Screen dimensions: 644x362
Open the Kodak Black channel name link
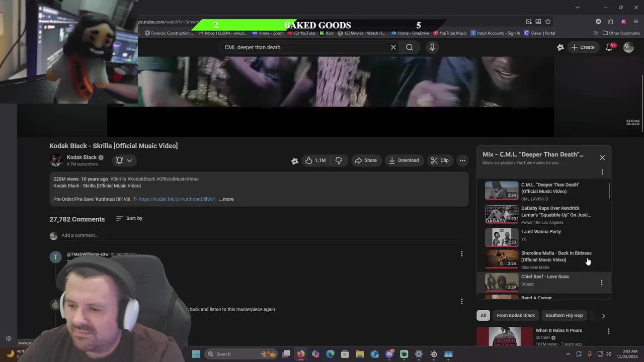point(82,157)
